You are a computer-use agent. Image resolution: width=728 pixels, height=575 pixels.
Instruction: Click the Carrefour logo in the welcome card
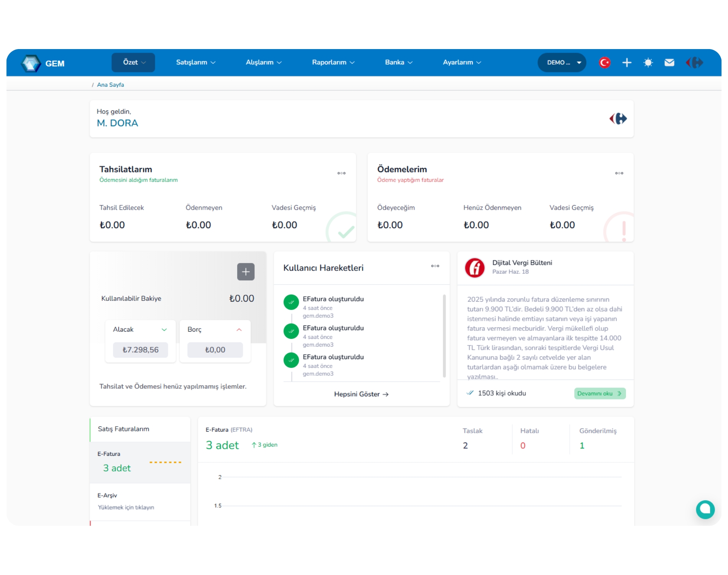pos(618,118)
